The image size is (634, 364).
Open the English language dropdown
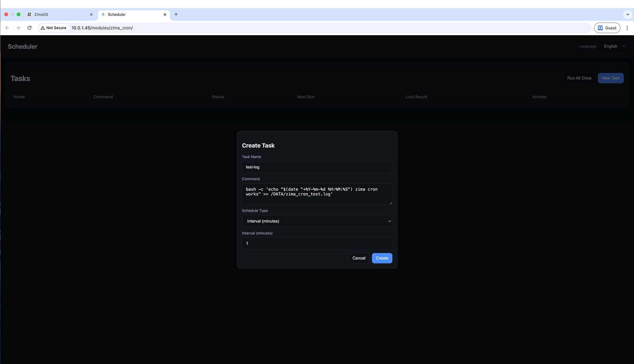tap(614, 46)
